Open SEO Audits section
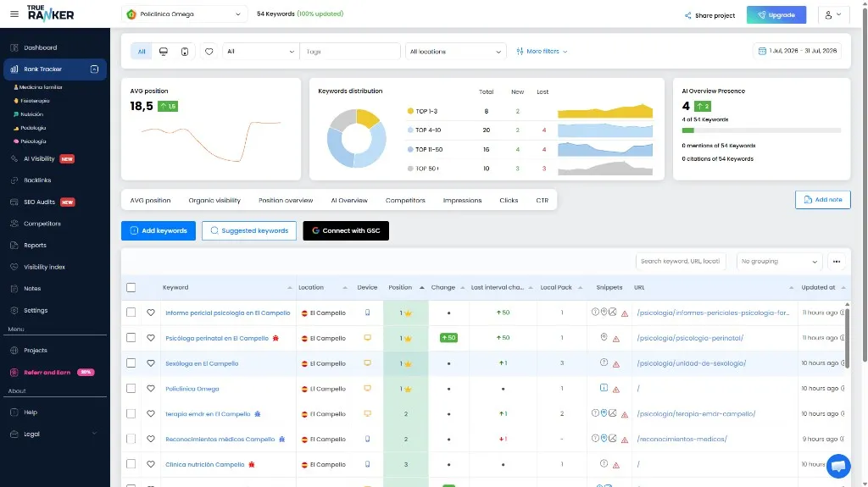The height and width of the screenshot is (487, 868). pos(39,202)
